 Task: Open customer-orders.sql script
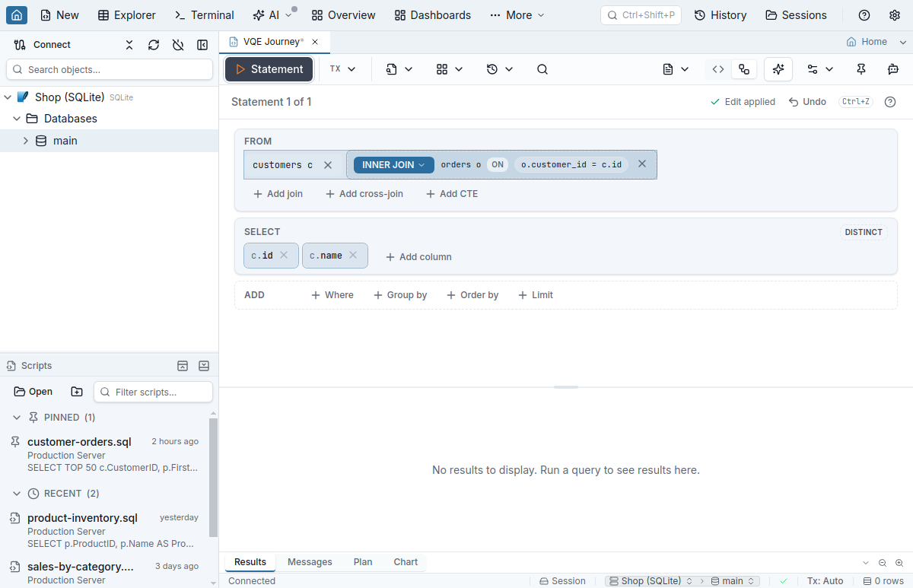pyautogui.click(x=104, y=454)
